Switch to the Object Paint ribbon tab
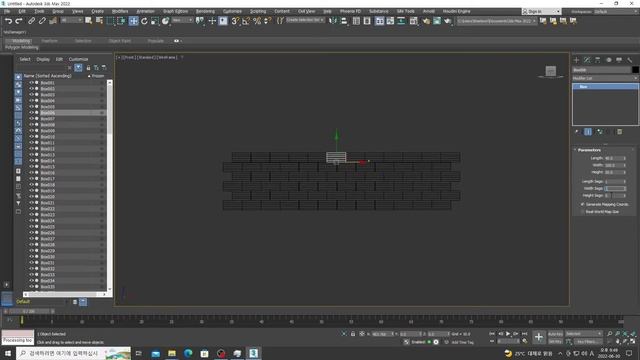The height and width of the screenshot is (360, 640). tap(120, 41)
